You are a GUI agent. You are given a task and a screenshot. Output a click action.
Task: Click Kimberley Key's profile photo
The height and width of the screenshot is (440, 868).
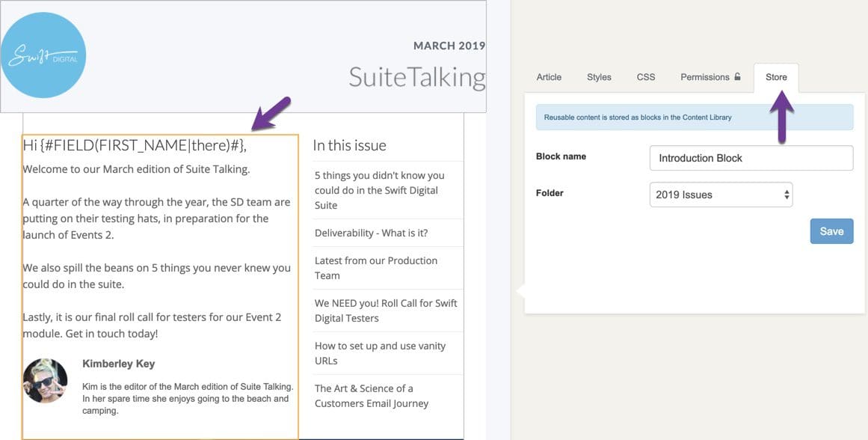click(x=46, y=381)
